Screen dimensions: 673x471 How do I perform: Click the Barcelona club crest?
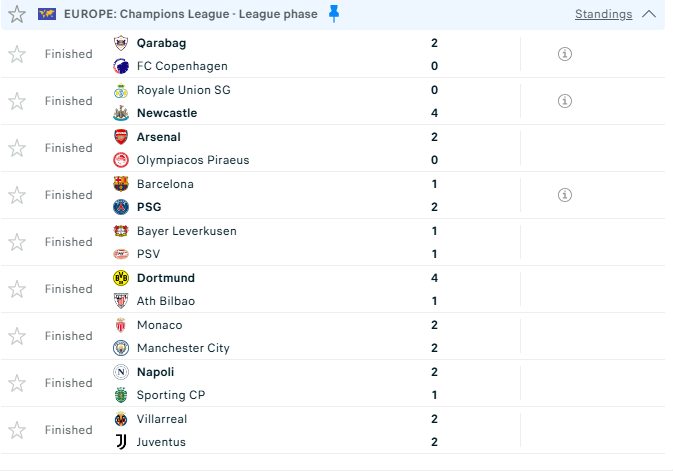(121, 184)
